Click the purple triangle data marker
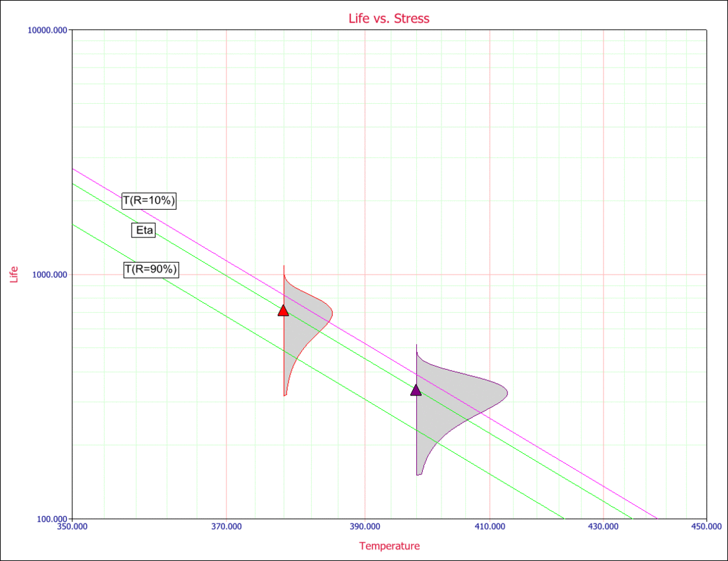Screen dimensions: 728x561 pos(416,390)
